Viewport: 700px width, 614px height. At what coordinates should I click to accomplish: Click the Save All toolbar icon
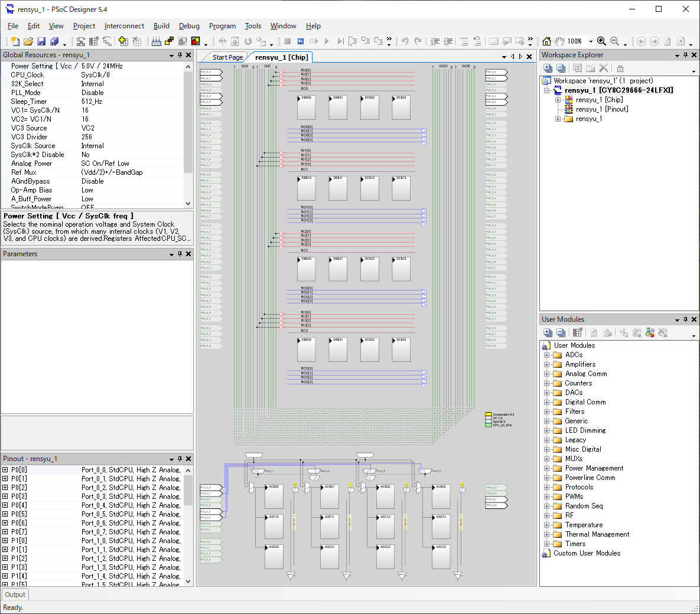point(54,41)
